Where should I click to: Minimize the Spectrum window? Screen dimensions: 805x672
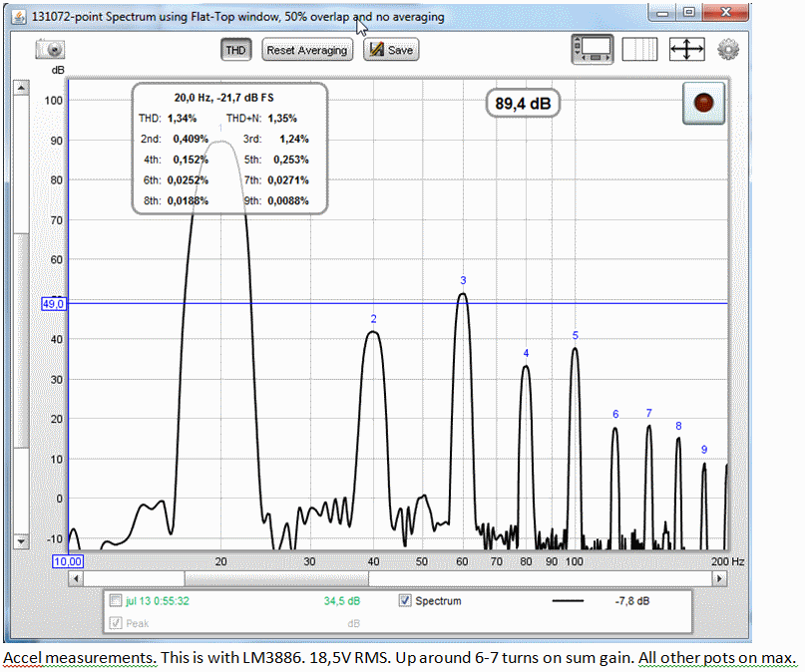(662, 13)
